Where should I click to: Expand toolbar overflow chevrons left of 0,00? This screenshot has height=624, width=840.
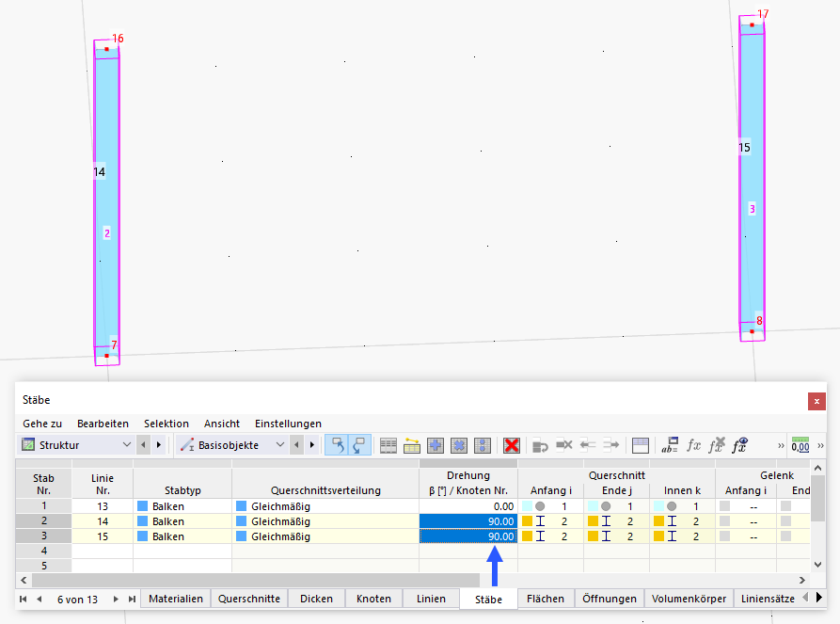(x=781, y=445)
